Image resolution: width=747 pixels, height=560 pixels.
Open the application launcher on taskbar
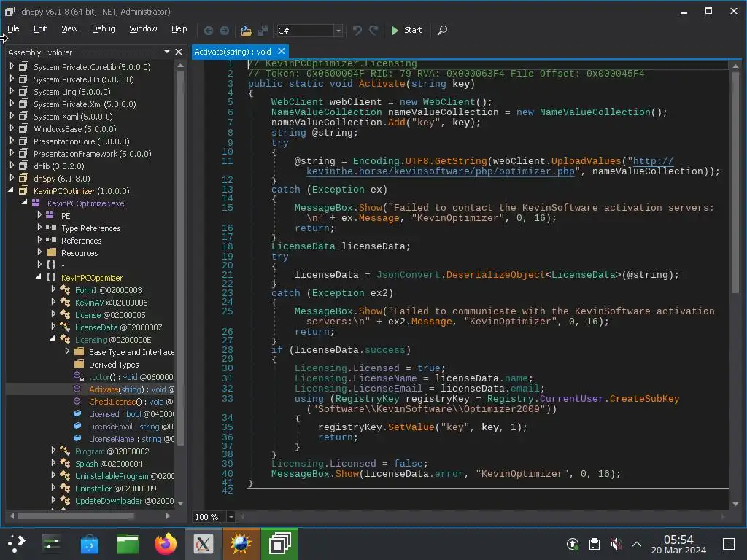click(x=17, y=543)
